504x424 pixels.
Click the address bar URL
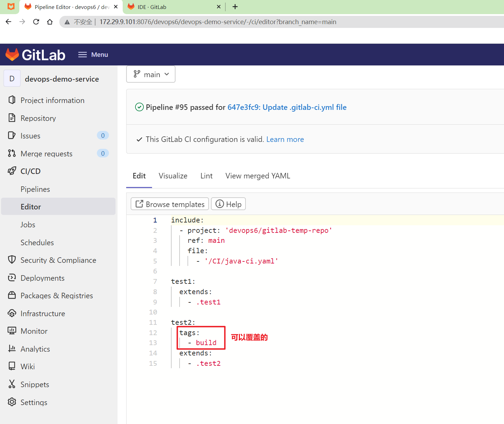pos(218,22)
